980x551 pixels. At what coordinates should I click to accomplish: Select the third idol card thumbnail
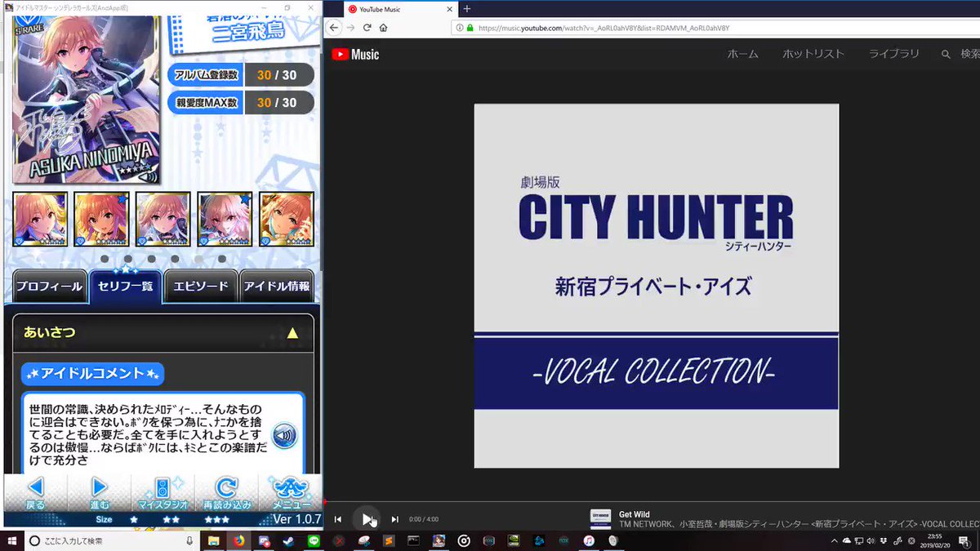tap(163, 219)
